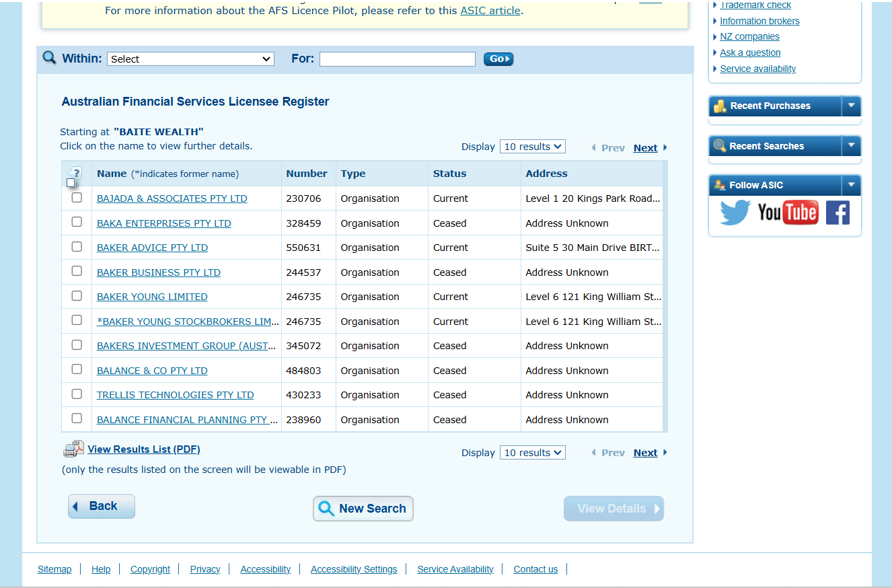This screenshot has width=892, height=588.
Task: Go to Next page at bottom
Action: pos(645,453)
